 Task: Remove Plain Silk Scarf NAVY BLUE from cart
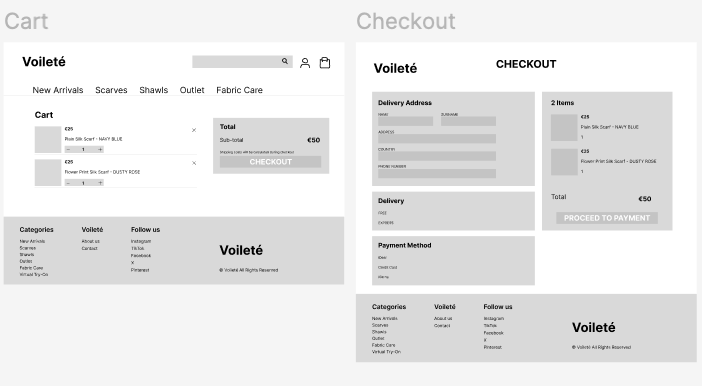click(194, 130)
